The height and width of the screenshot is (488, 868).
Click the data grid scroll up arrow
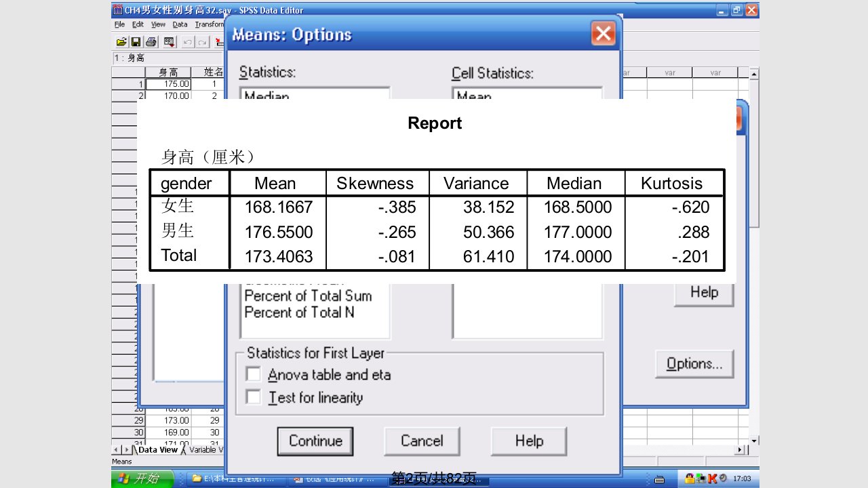pyautogui.click(x=754, y=73)
